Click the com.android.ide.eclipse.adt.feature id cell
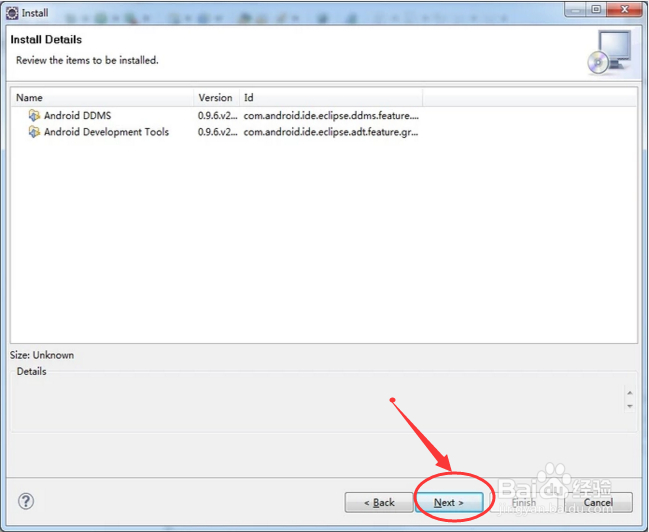649x532 pixels. [x=331, y=132]
